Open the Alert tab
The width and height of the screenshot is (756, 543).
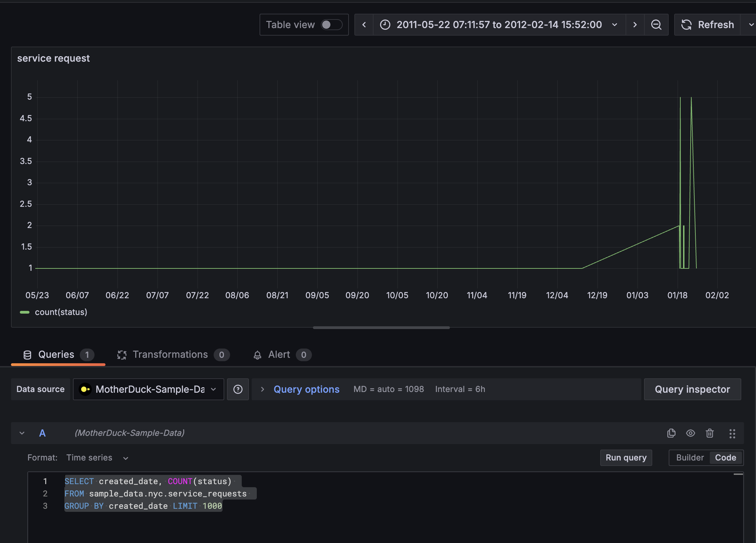tap(282, 355)
